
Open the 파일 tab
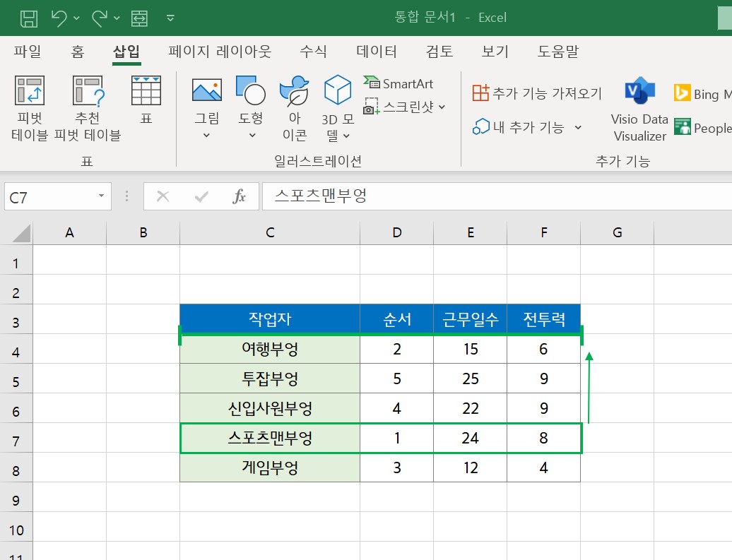point(27,51)
